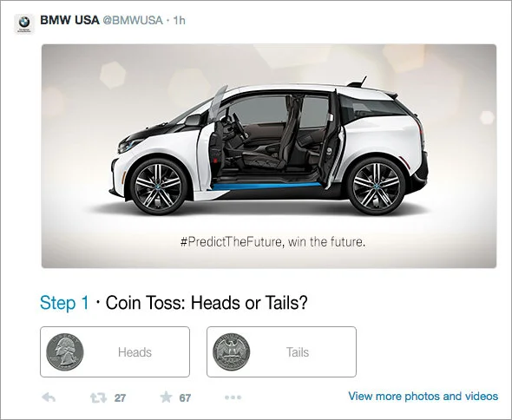Image resolution: width=512 pixels, height=420 pixels.
Task: Click the Tails quarter coin image
Action: click(231, 351)
